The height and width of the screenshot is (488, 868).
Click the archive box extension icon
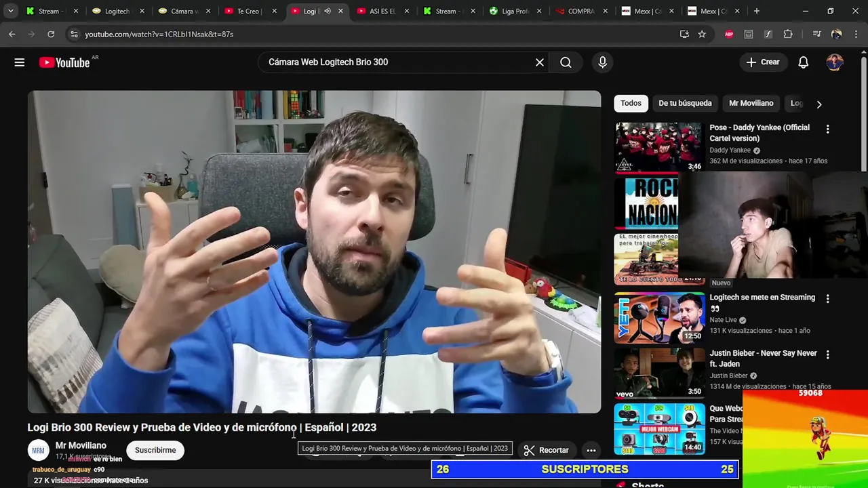(x=749, y=34)
